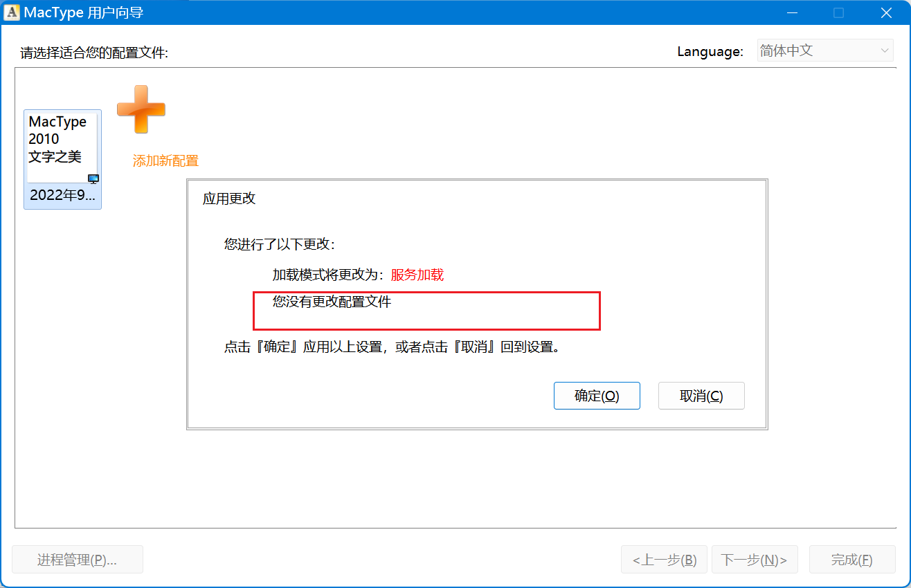This screenshot has height=588, width=911.
Task: Click the 应用更改 dialog header text
Action: click(229, 199)
